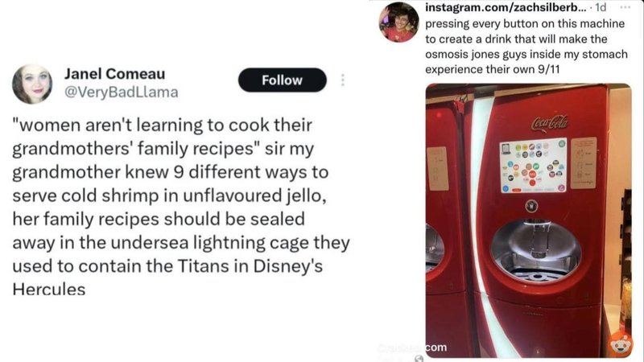The image size is (644, 362).
Task: Click the @VeryBadLlama handle
Action: [122, 93]
